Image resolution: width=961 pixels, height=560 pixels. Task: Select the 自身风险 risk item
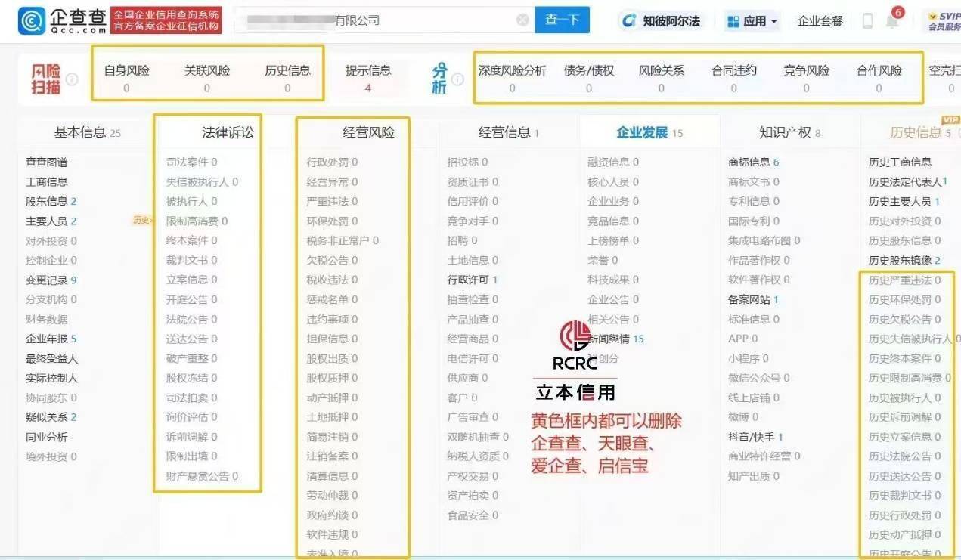pyautogui.click(x=126, y=78)
